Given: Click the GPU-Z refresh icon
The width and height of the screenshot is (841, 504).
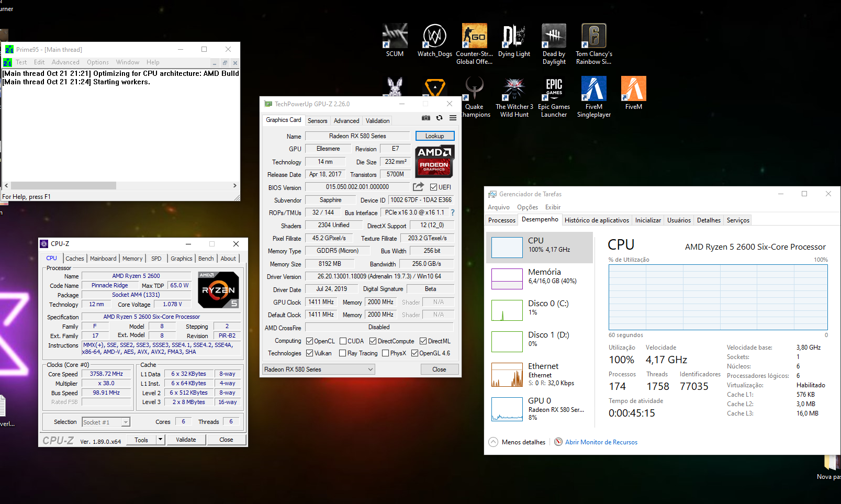Looking at the screenshot, I should pos(440,118).
